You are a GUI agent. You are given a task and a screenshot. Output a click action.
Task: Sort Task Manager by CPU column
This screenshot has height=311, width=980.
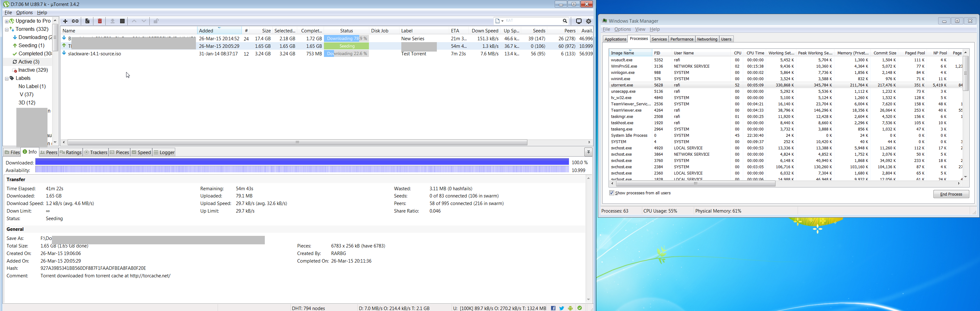(x=737, y=53)
